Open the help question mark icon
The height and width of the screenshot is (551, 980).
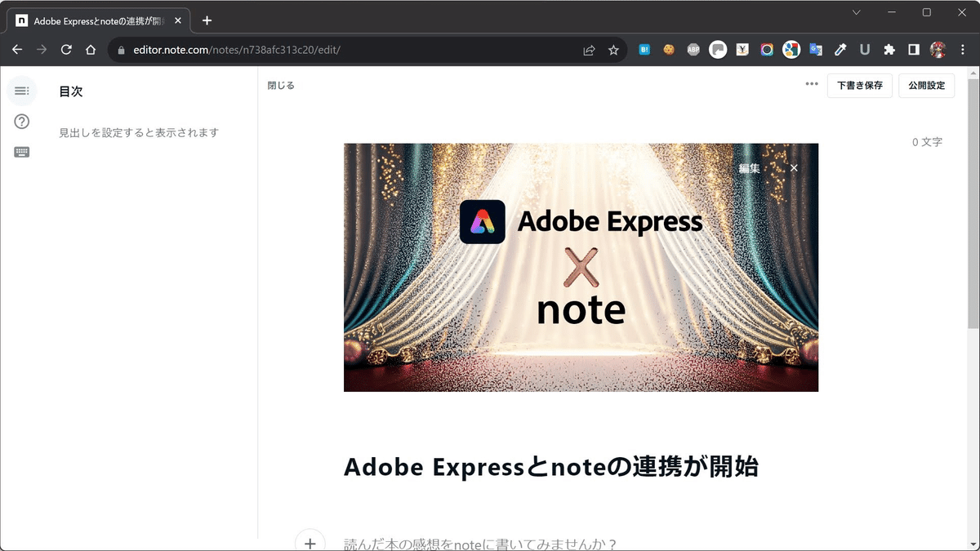coord(22,122)
